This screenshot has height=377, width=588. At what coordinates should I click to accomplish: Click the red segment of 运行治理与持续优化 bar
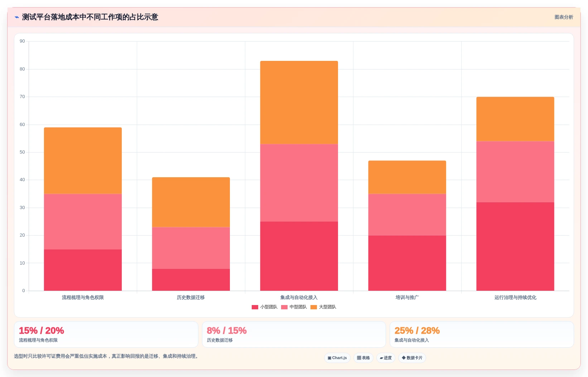coord(515,246)
